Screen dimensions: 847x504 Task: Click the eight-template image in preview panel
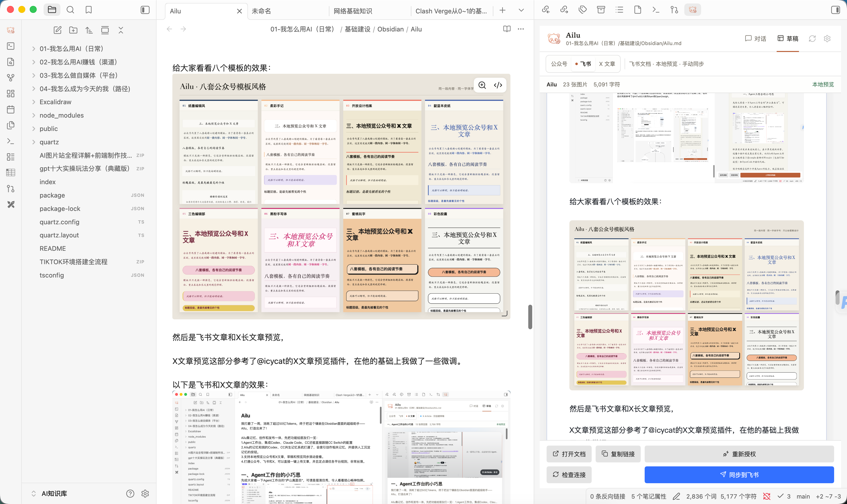(x=686, y=305)
